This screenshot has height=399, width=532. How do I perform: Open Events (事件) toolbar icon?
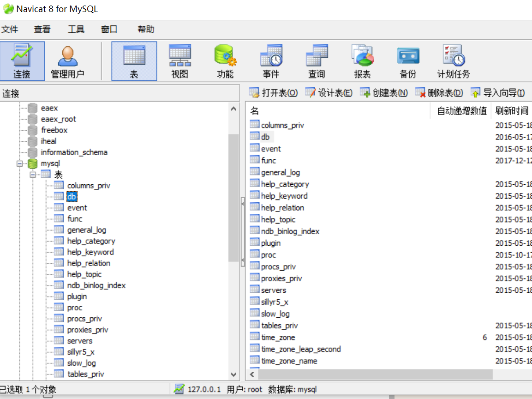(x=271, y=61)
